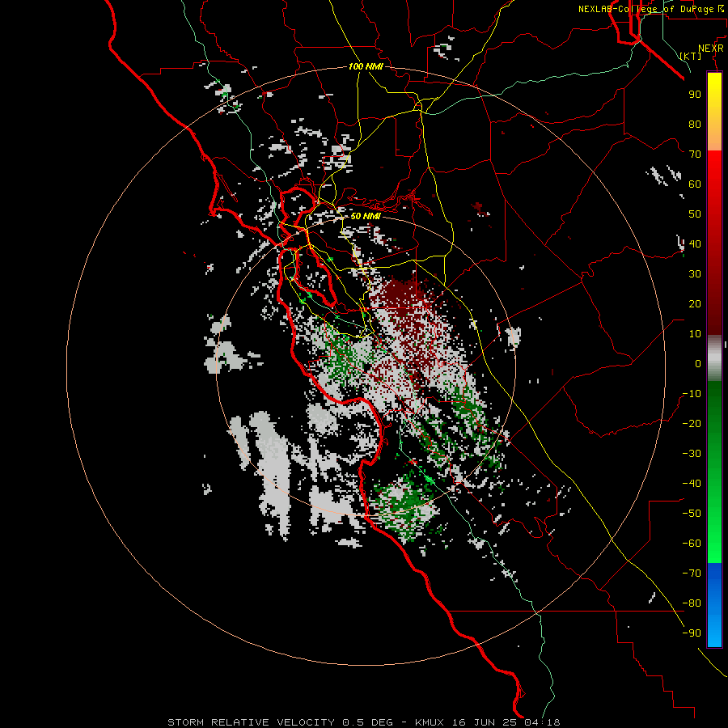The image size is (728, 728).
Task: Click the blue bottom segment of the color bar
Action: pos(714,605)
